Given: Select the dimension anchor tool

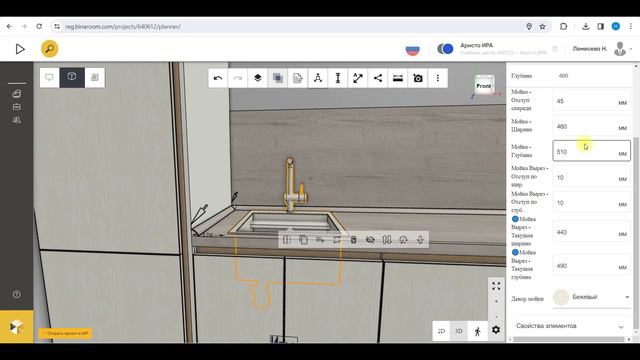Looking at the screenshot, I should pyautogui.click(x=318, y=78).
